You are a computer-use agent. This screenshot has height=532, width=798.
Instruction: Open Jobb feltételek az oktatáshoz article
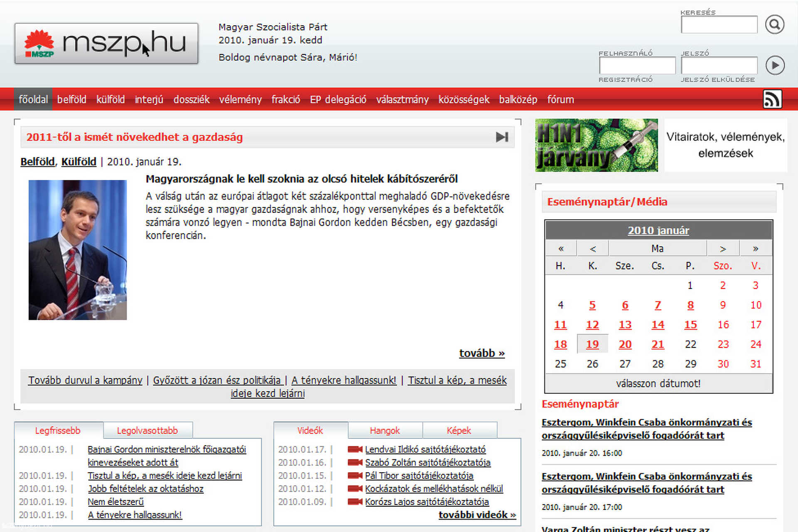[145, 489]
